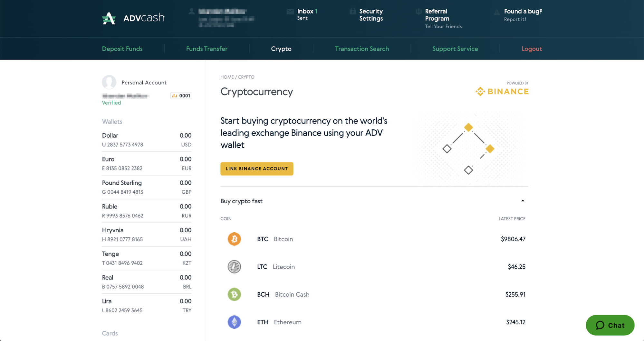Viewport: 644px width, 341px height.
Task: Click the Cards section heading
Action: (110, 333)
